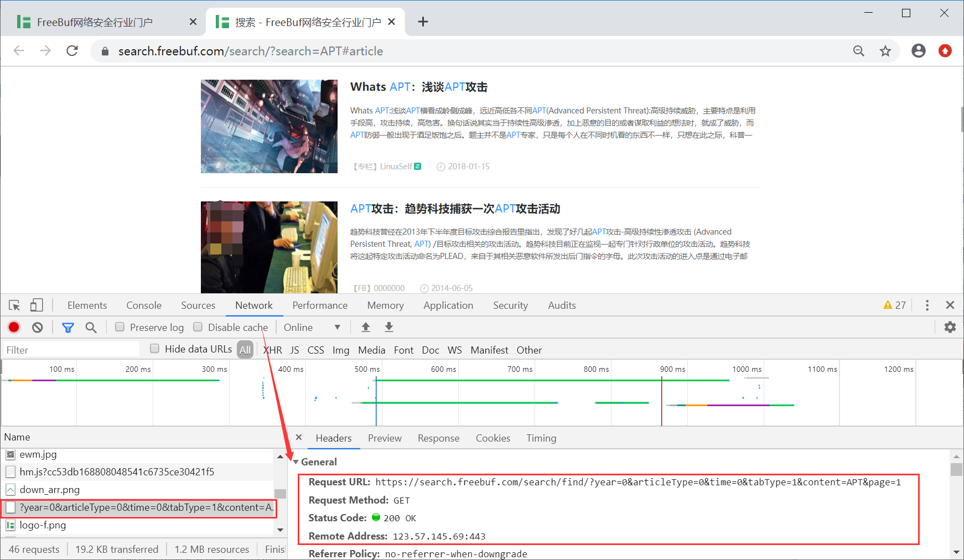Viewport: 964px width, 560px height.
Task: Filter requests by XHR type
Action: click(273, 350)
